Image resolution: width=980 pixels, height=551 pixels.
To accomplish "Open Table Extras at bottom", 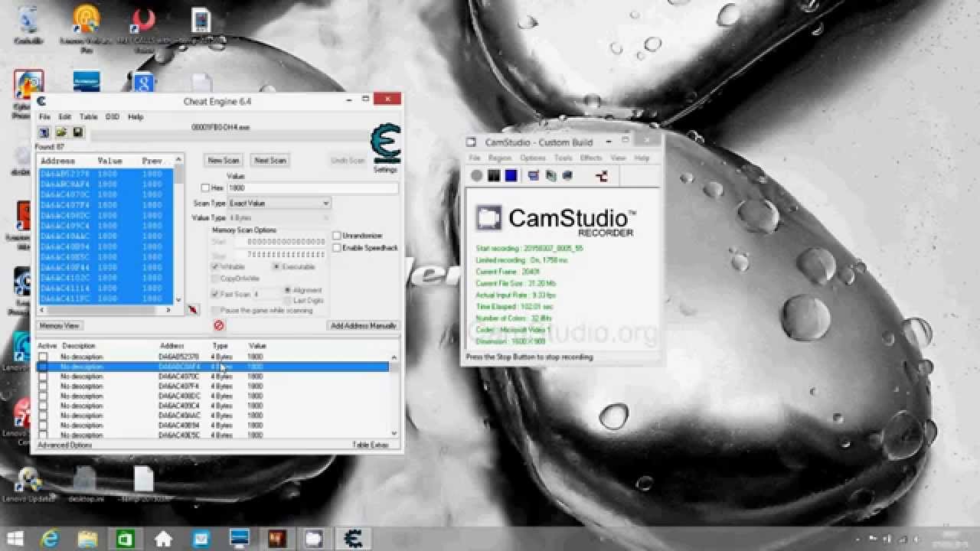I will [371, 445].
